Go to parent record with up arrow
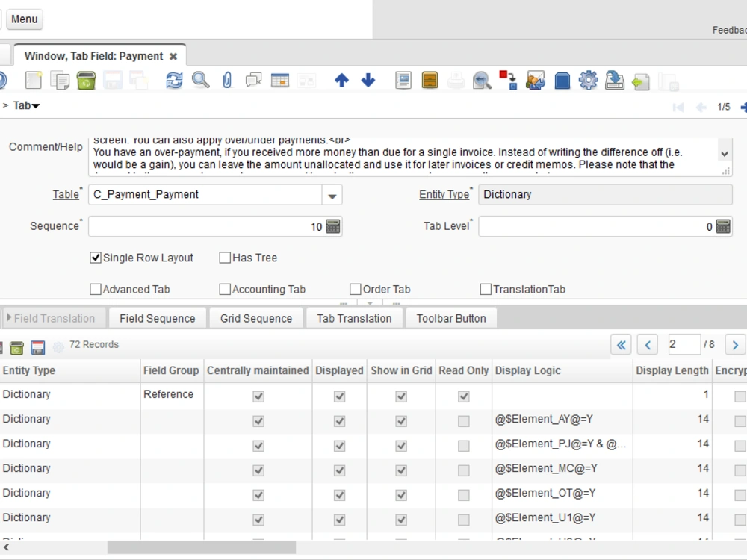Screen dimensions: 747x560 341,80
